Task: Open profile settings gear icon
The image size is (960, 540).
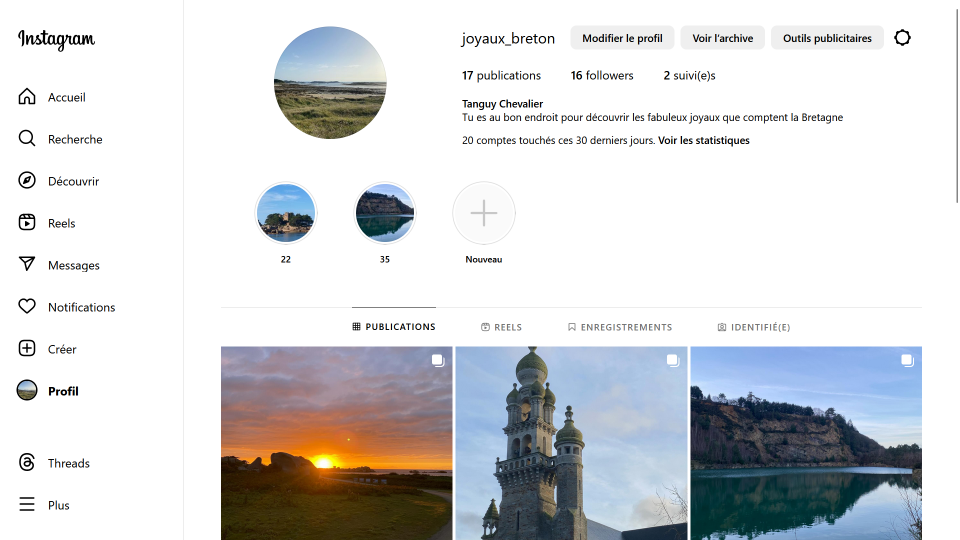Action: coord(902,38)
